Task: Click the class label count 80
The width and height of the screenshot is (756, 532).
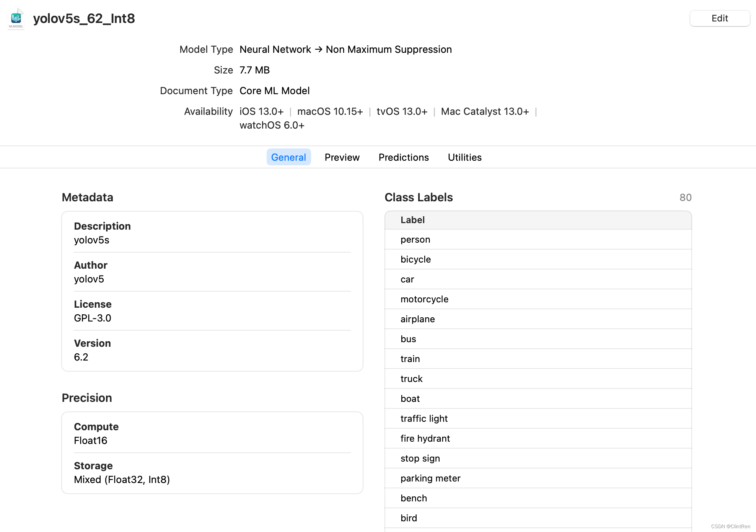Action: pyautogui.click(x=685, y=197)
